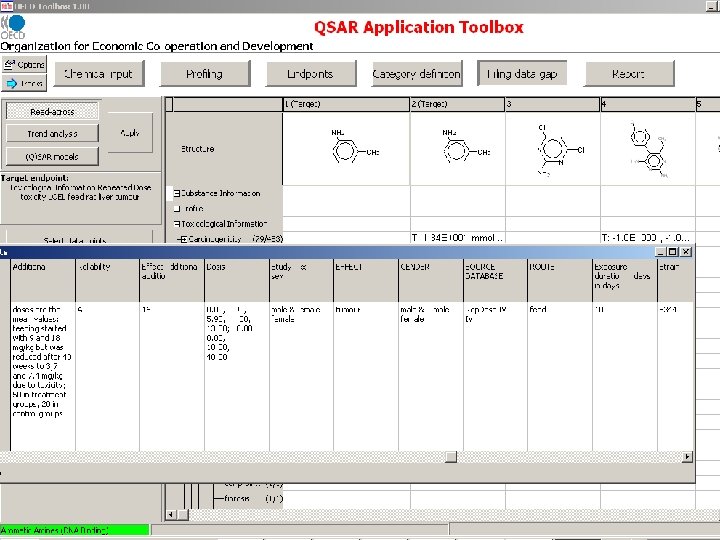Minimize the data points dialog
720x540 pixels.
[x=661, y=252]
